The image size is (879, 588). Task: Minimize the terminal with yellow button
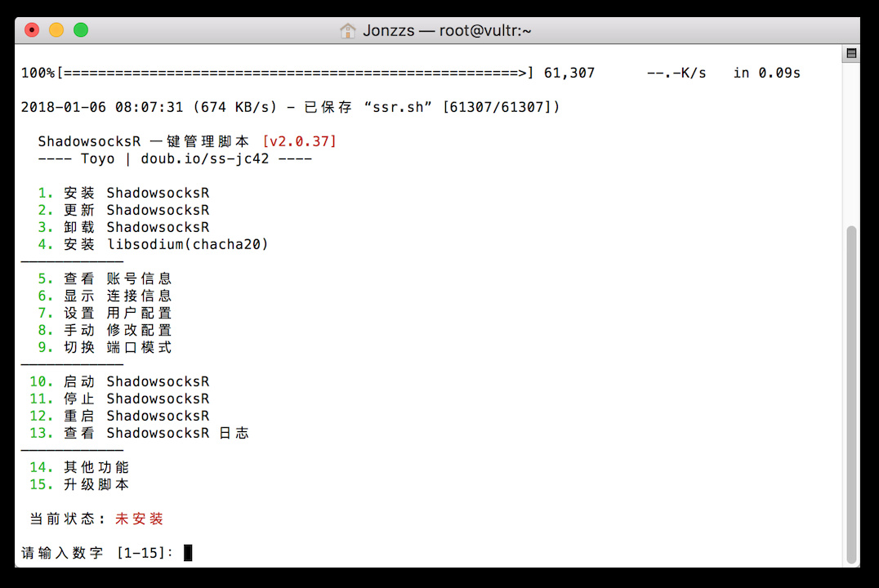coord(56,29)
